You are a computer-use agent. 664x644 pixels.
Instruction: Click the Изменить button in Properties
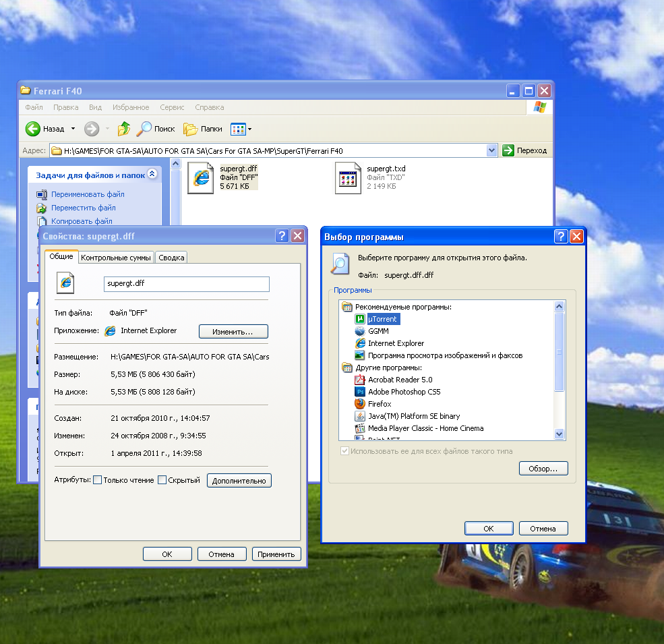pyautogui.click(x=233, y=332)
